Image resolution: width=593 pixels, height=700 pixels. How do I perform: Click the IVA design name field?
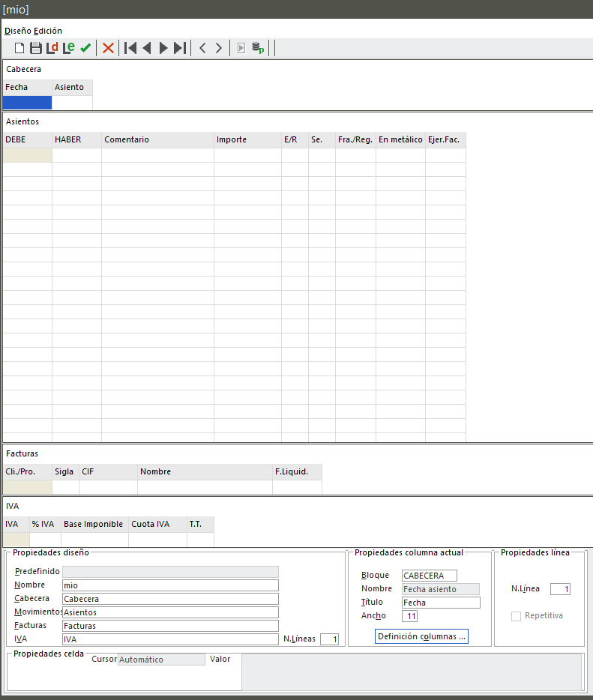pyautogui.click(x=171, y=639)
